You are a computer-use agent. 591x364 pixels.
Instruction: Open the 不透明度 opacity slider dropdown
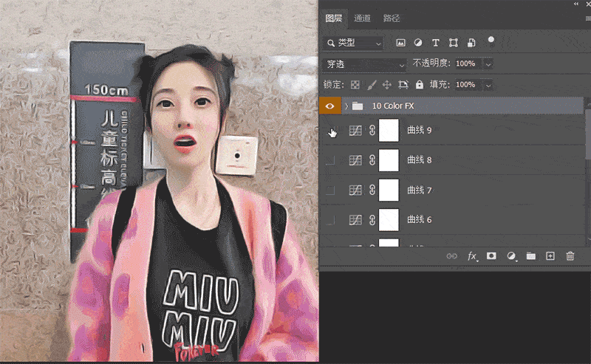[488, 64]
